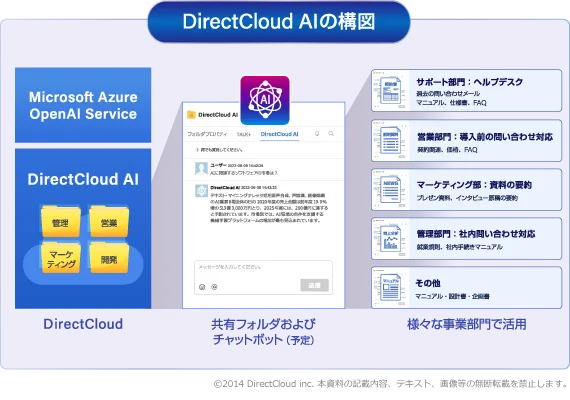Image resolution: width=570 pixels, height=400 pixels.
Task: Click the first emoji icon in message box
Action: click(x=202, y=287)
